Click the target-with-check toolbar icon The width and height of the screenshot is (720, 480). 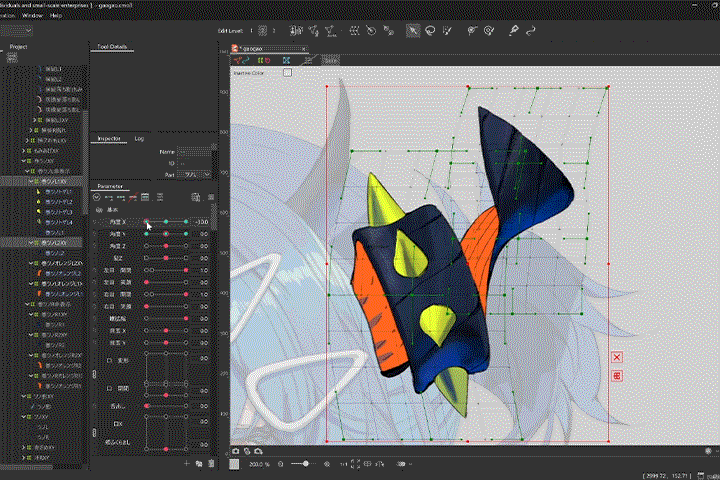tap(489, 31)
